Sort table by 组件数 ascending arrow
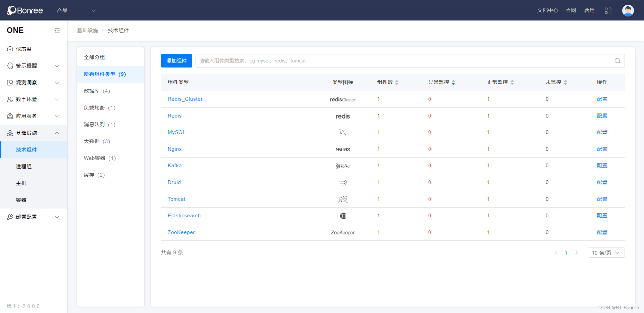 tap(397, 81)
